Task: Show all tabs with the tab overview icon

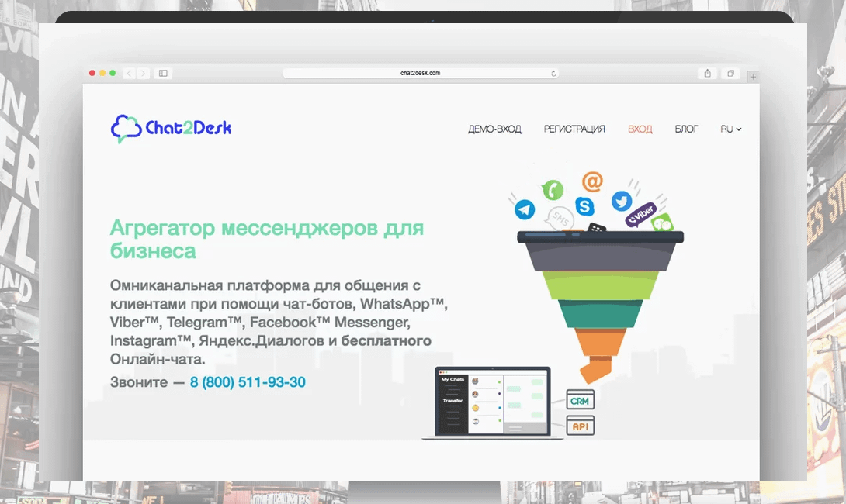Action: 730,74
